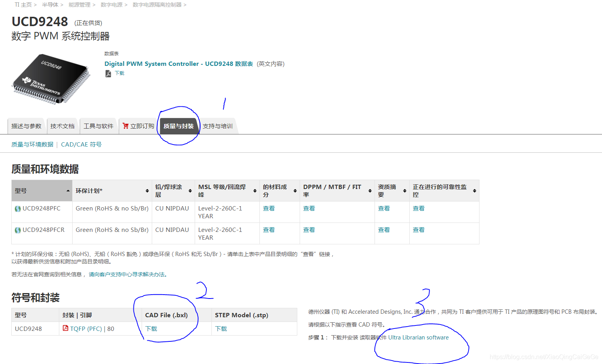This screenshot has height=364, width=602.
Task: Jump to CAD/CAE 符号 section link
Action: pyautogui.click(x=81, y=145)
